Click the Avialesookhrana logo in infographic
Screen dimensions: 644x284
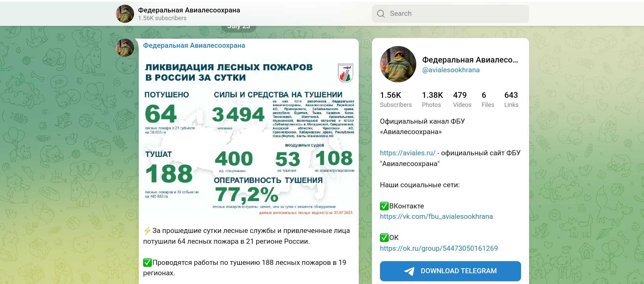[345, 73]
